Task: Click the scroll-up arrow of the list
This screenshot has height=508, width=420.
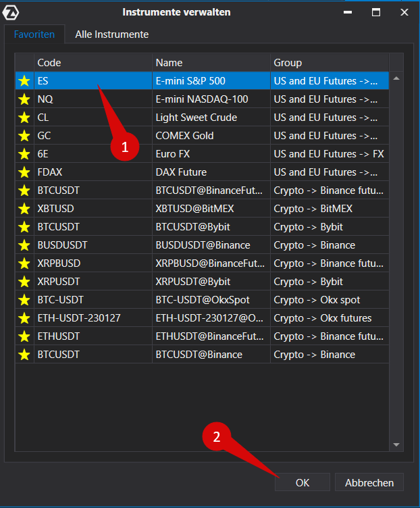Action: point(396,78)
